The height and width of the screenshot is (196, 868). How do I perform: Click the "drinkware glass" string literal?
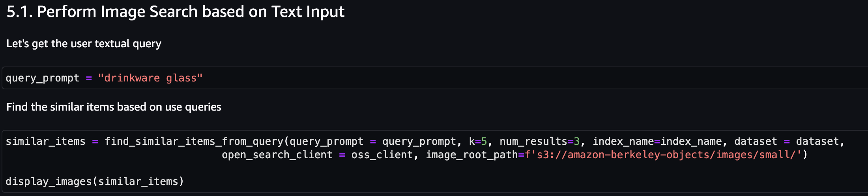150,78
